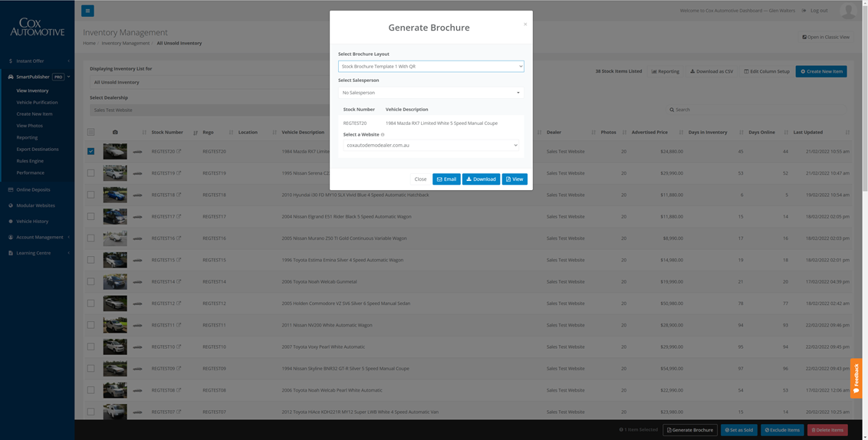Screen dimensions: 868x440
Task: Check the REGTEST17 row checkbox
Action: [x=90, y=216]
